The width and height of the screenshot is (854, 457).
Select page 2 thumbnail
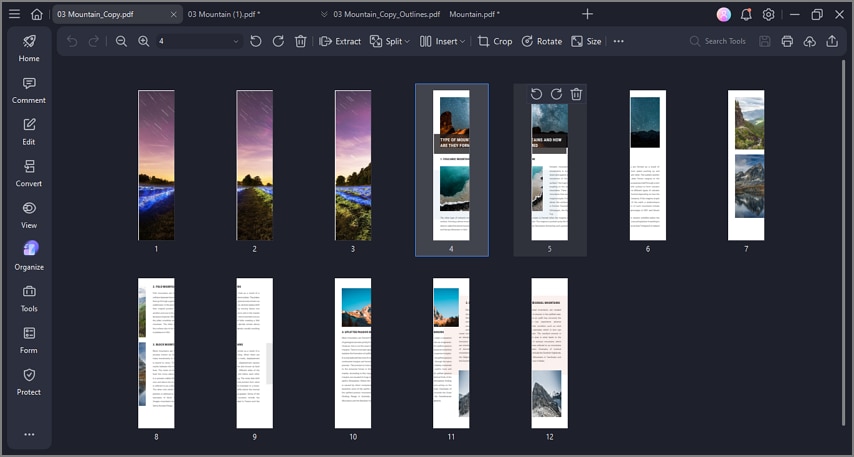[254, 165]
